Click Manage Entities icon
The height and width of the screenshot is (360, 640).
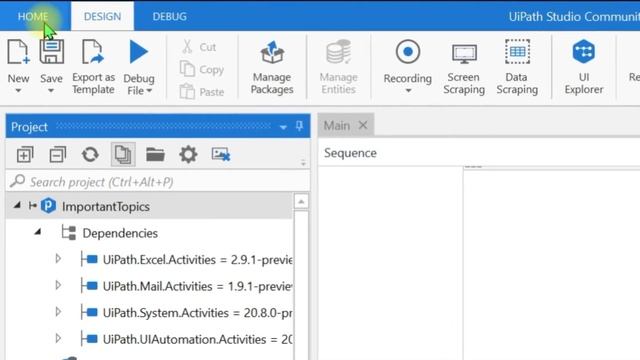pos(338,52)
